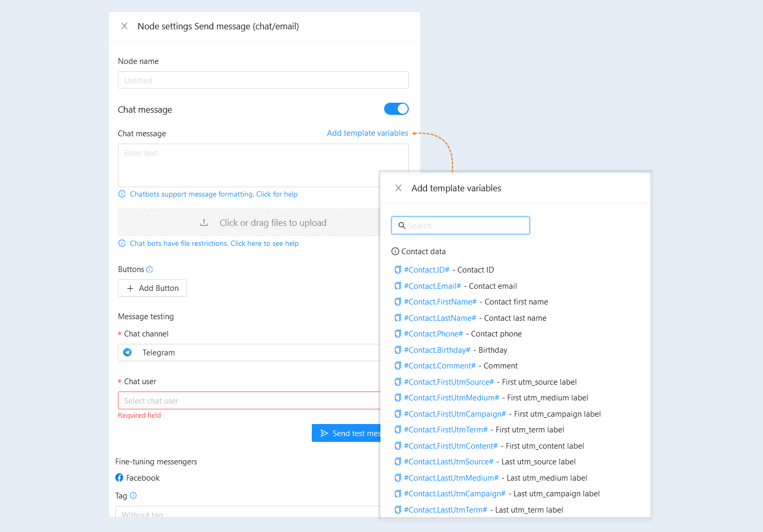Copy the #Contact.ID# variable icon
The height and width of the screenshot is (532, 763).
pyautogui.click(x=398, y=270)
